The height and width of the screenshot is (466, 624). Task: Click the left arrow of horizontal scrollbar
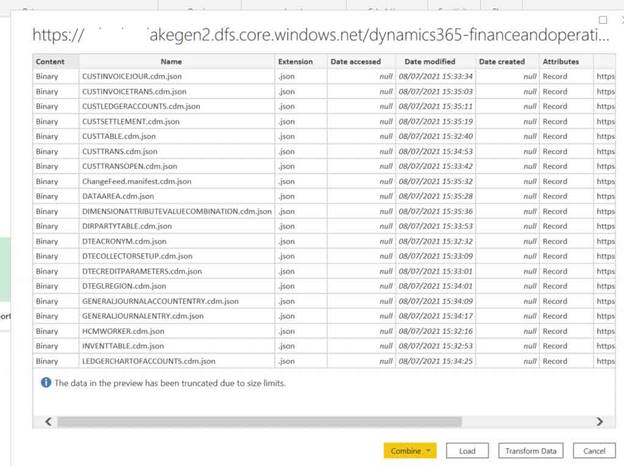click(49, 422)
